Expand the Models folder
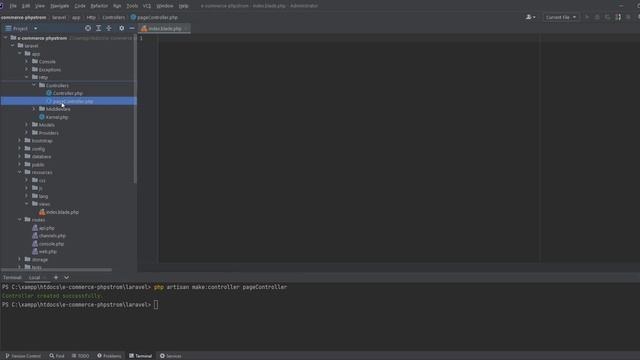The image size is (640, 360). tap(27, 125)
